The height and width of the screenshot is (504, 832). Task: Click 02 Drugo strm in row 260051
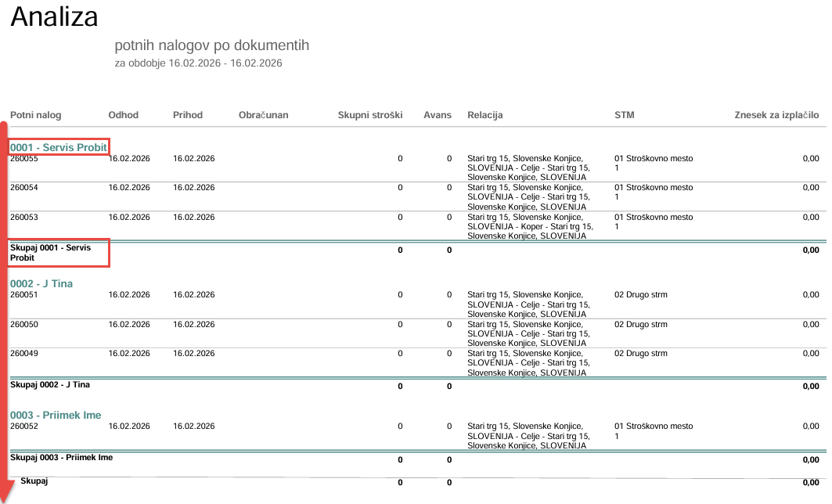click(641, 295)
